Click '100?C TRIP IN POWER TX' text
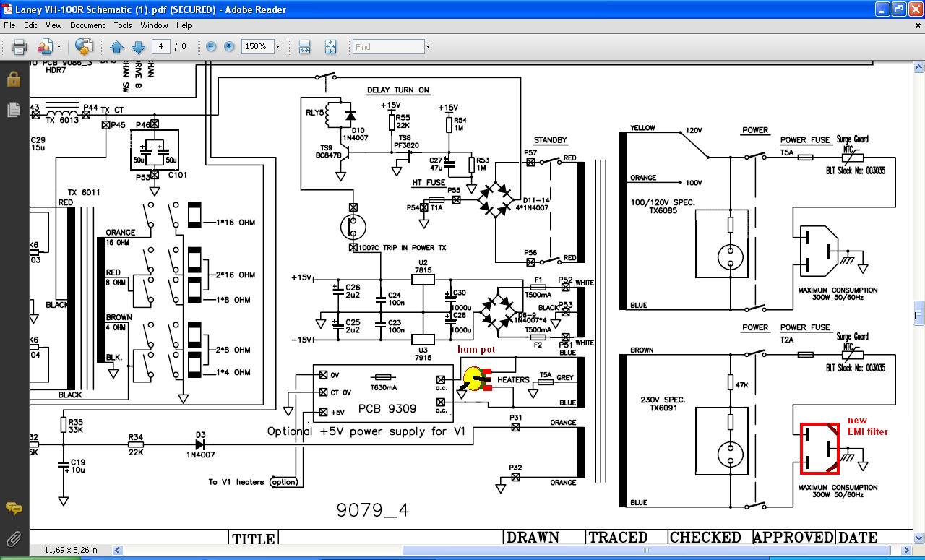The height and width of the screenshot is (560, 925). tap(402, 248)
